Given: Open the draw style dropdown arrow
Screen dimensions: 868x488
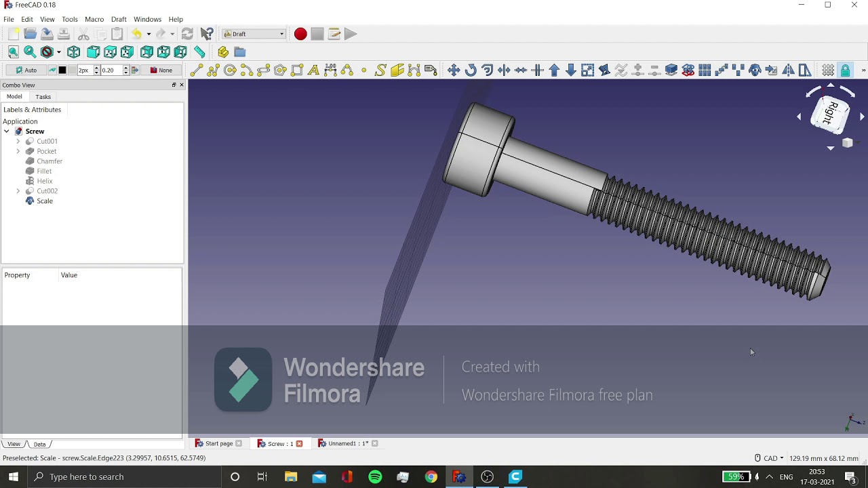Looking at the screenshot, I should 58,52.
